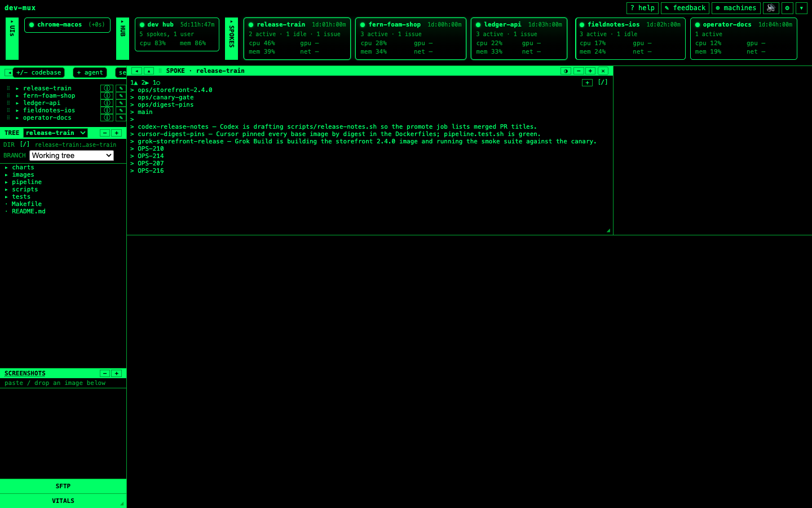Click the left arrow icon in SPOKE header

[x=136, y=71]
